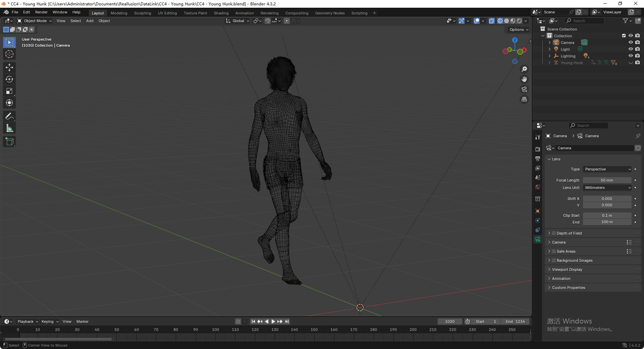Screen dimensions: 644x349
Task: Open the viewport Add menu
Action: click(x=90, y=21)
